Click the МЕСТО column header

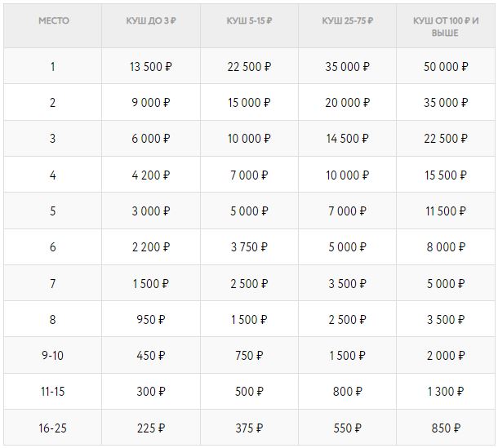(53, 20)
